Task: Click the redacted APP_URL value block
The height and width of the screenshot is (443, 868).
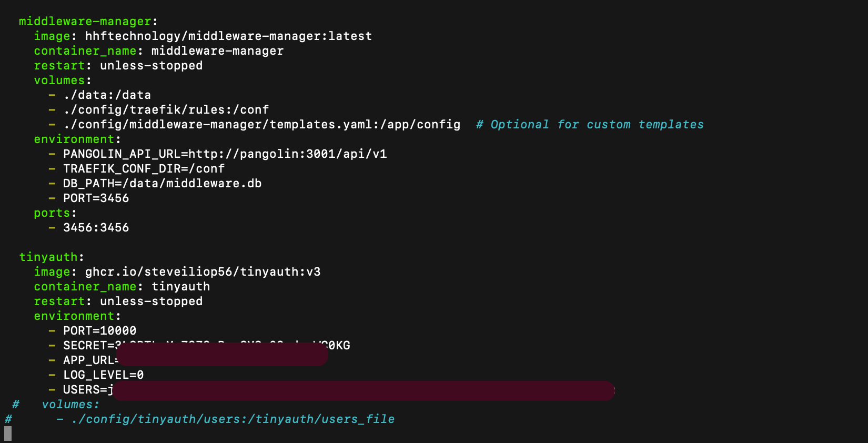Action: (x=222, y=356)
